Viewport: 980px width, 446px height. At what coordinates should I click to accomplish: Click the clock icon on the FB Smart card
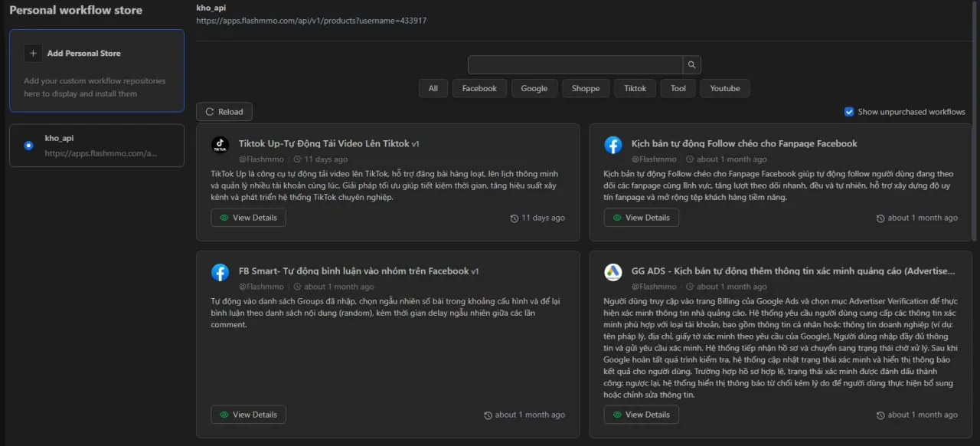pyautogui.click(x=488, y=415)
